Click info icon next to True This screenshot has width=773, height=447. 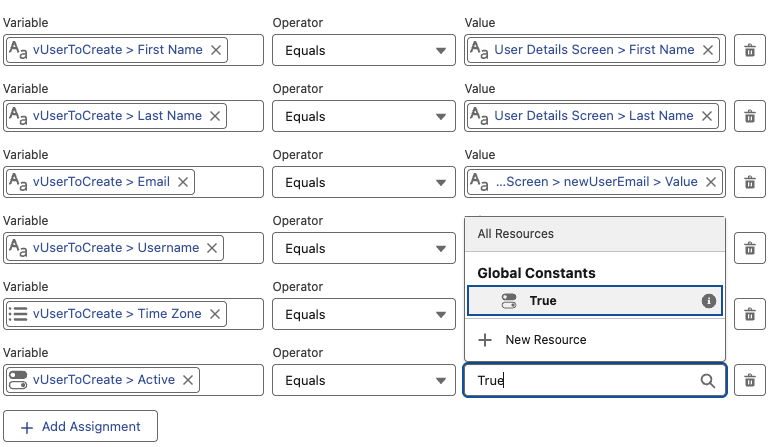pos(709,301)
